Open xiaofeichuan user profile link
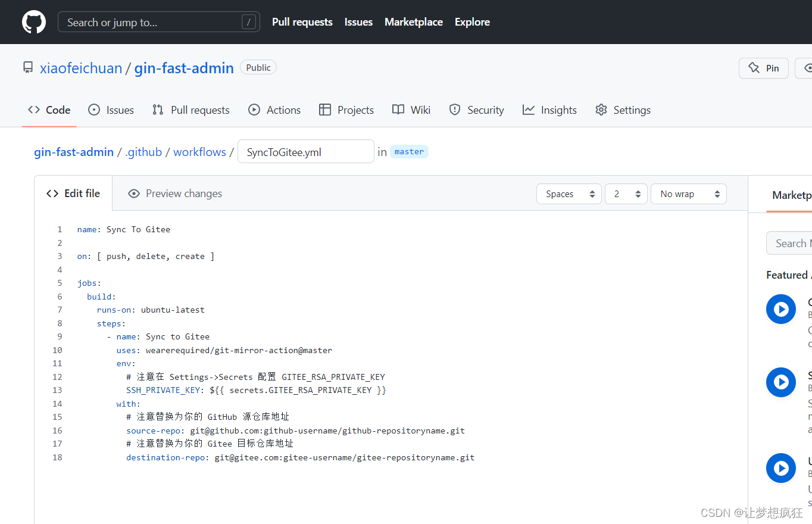 81,68
